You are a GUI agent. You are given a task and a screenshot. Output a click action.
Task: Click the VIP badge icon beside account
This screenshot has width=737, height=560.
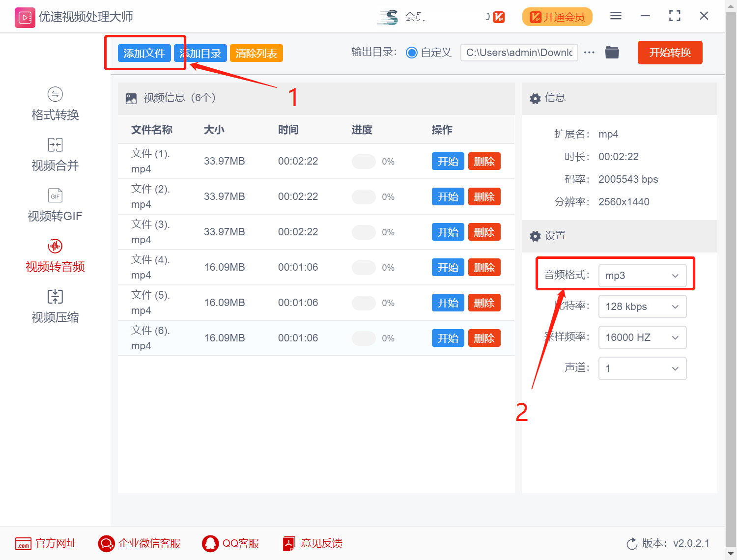coord(498,17)
